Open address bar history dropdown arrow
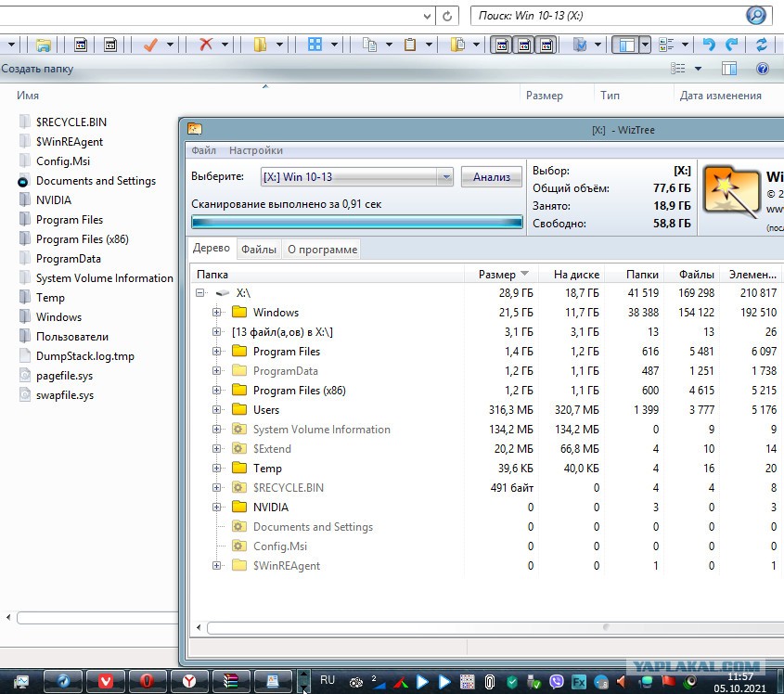784x694 pixels. coord(427,16)
